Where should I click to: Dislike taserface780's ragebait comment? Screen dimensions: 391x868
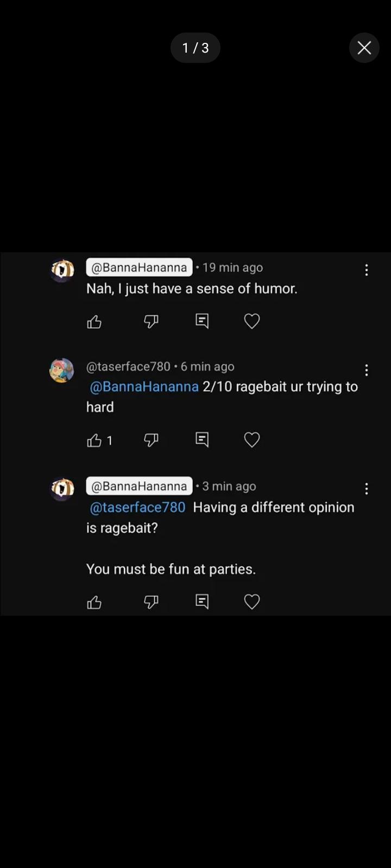point(151,440)
